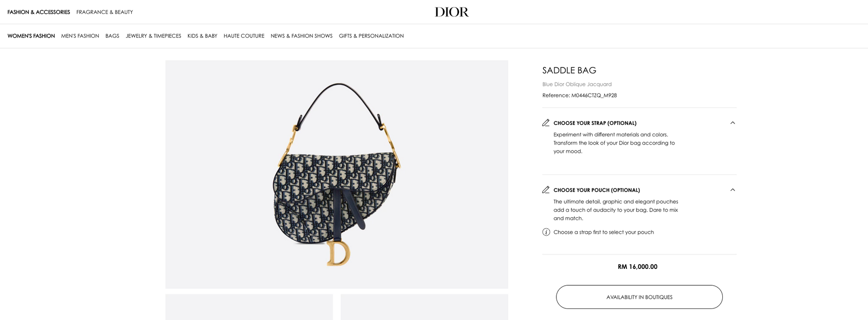
Task: Click Availability in Boutiques button
Action: tap(639, 297)
